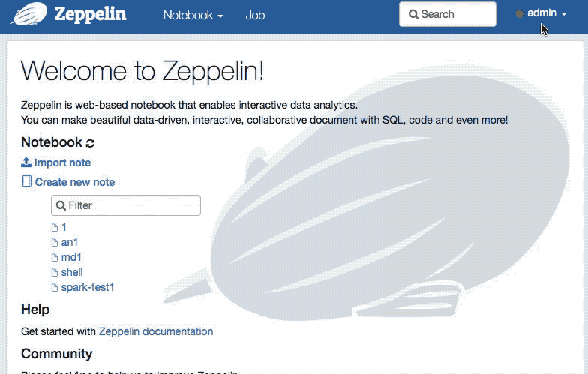This screenshot has width=588, height=374.
Task: Click the Create new note page icon
Action: (x=27, y=181)
